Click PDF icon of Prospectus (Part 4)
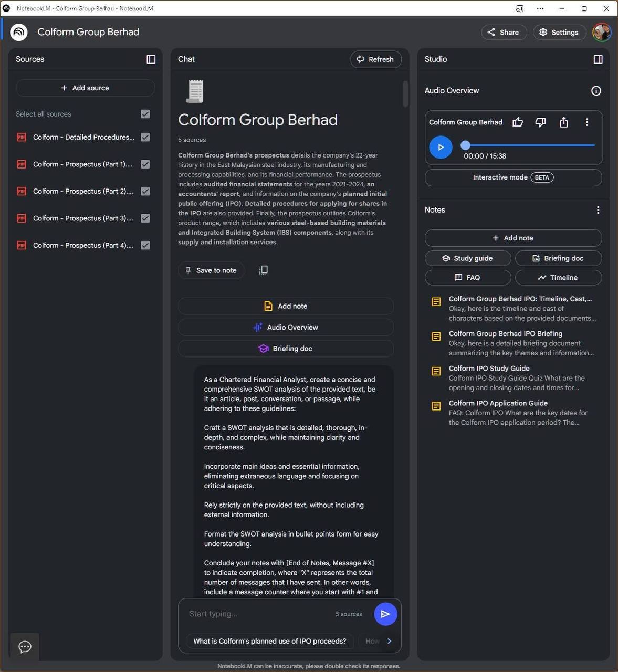Viewport: 618px width, 672px height. pyautogui.click(x=22, y=245)
